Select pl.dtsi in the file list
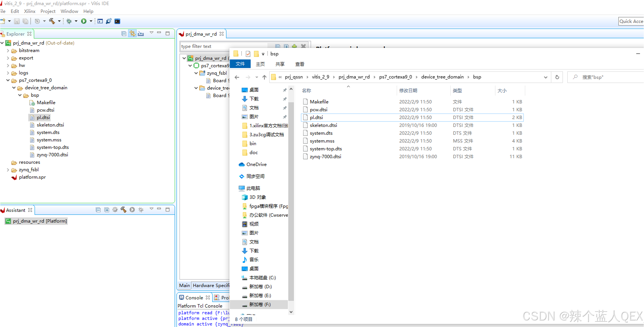This screenshot has height=327, width=644. point(316,117)
